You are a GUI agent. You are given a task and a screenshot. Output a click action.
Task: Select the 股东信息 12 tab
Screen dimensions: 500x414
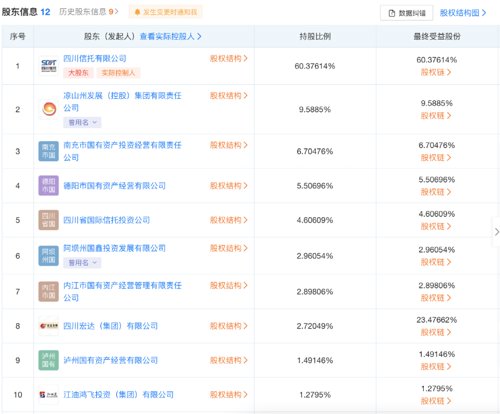pos(26,12)
